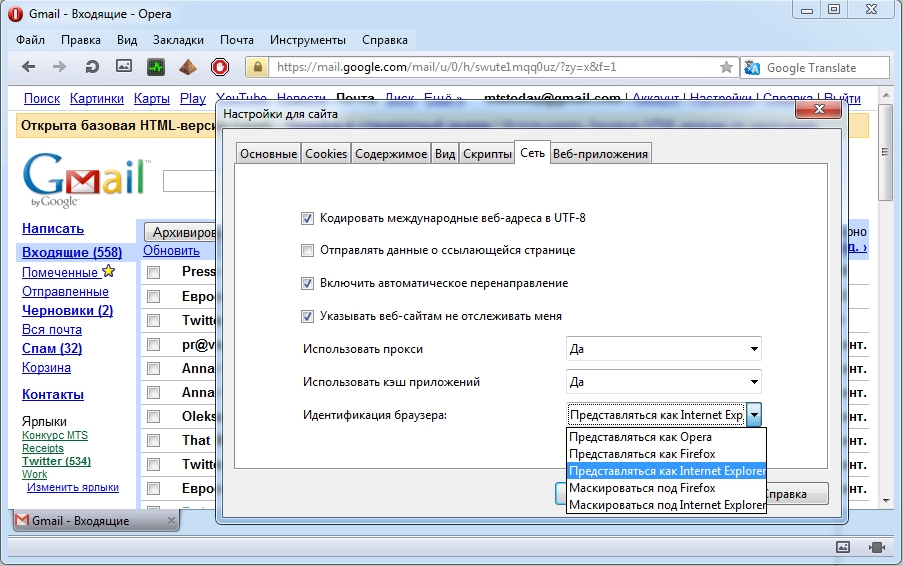
Task: Click the brown pyramid toolbar icon
Action: click(x=187, y=68)
